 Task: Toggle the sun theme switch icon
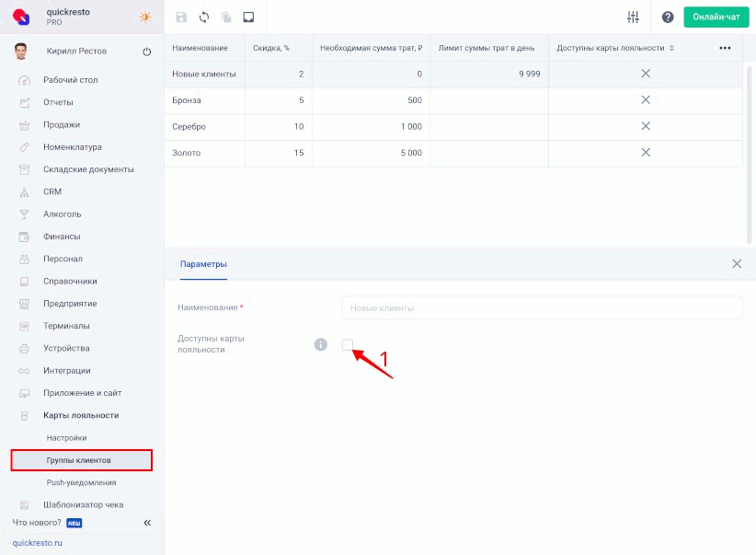[145, 17]
